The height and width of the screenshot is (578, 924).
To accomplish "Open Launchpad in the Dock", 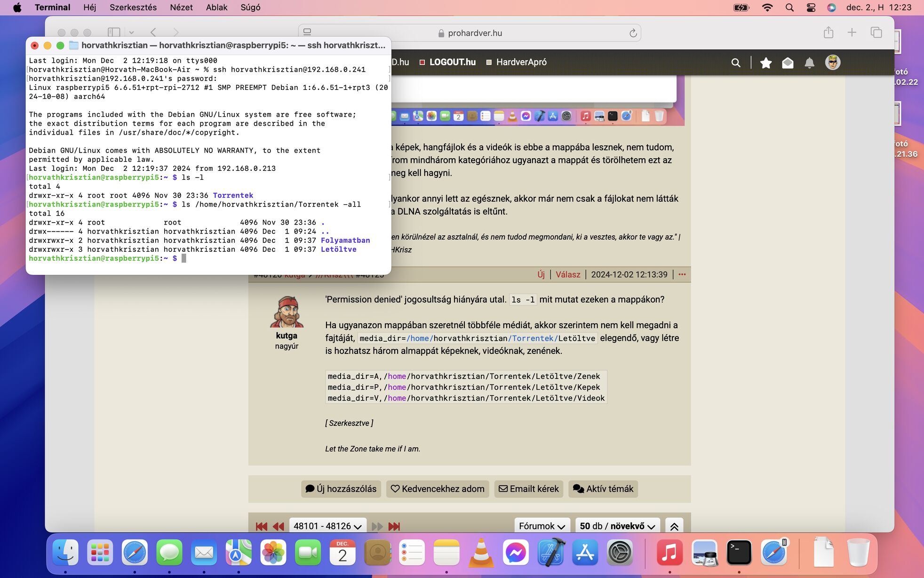I will point(100,552).
